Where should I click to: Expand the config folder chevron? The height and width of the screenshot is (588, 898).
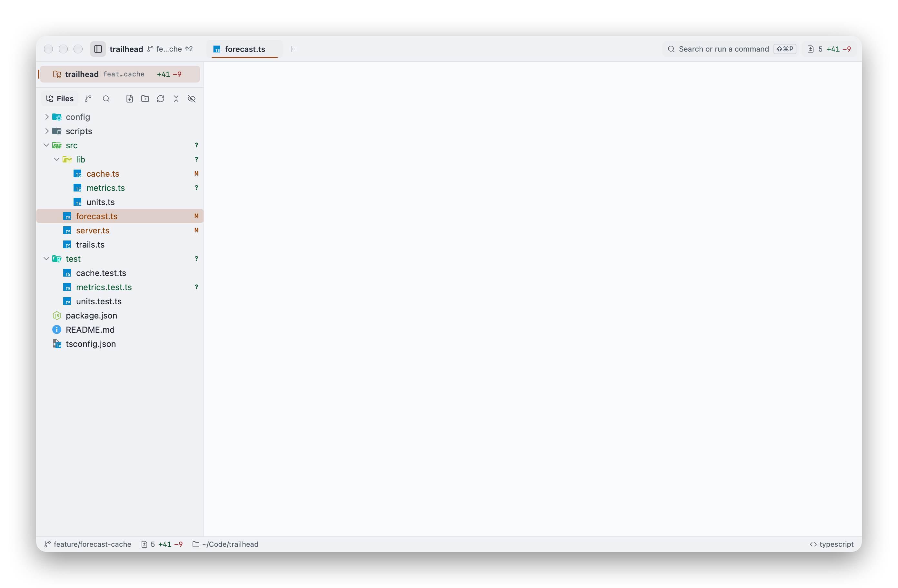pos(47,117)
